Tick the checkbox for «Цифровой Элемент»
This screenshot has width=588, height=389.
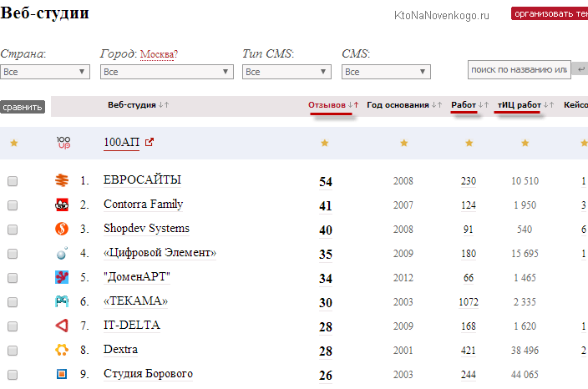(13, 254)
